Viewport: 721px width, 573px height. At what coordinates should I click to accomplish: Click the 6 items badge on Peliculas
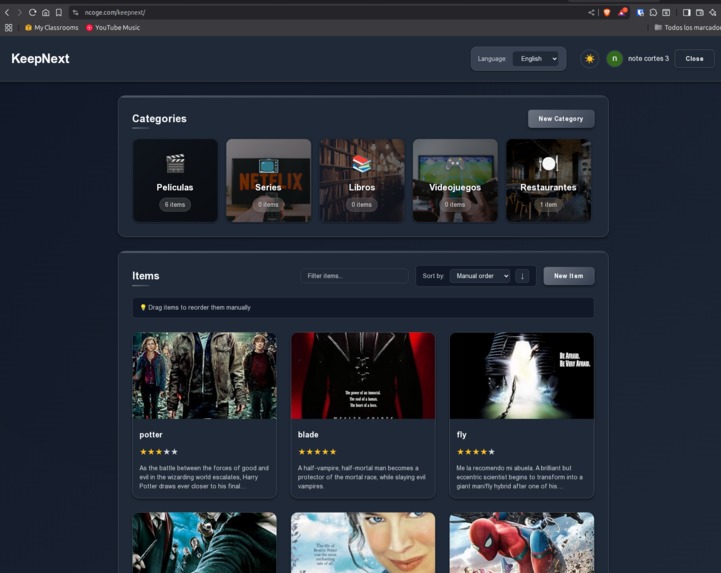click(175, 205)
